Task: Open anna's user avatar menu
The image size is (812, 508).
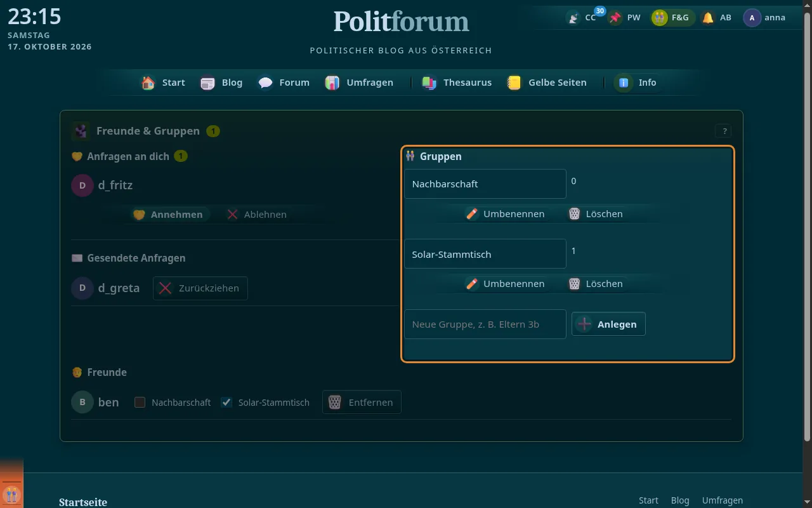Action: coord(752,18)
